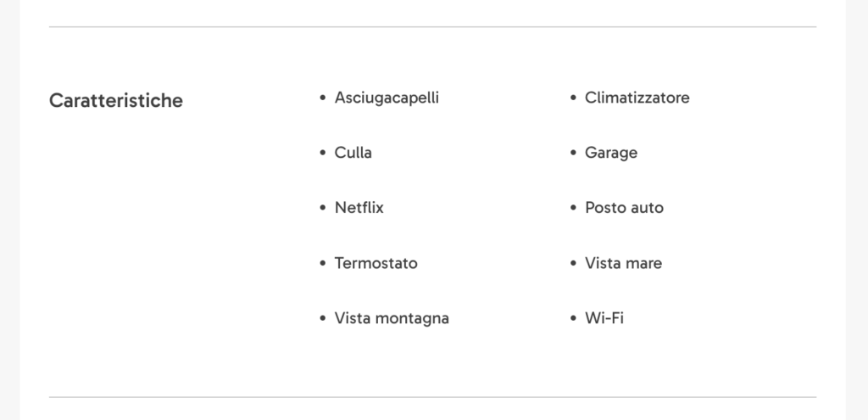Click the Caratteristiche section heading

(x=115, y=100)
